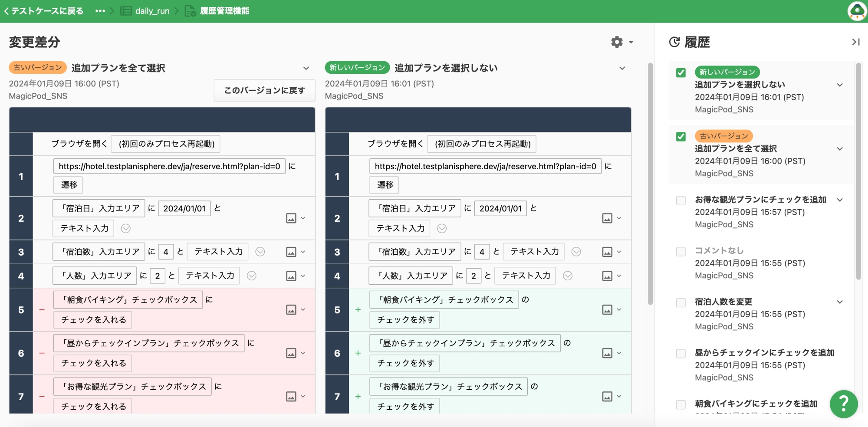Viewport: 868px width, 427px height.
Task: Click the user avatar icon
Action: (857, 11)
